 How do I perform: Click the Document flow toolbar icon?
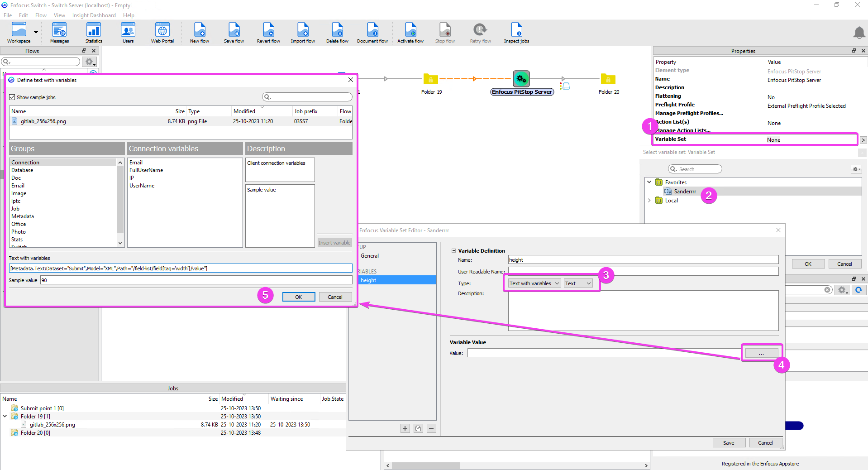point(372,33)
